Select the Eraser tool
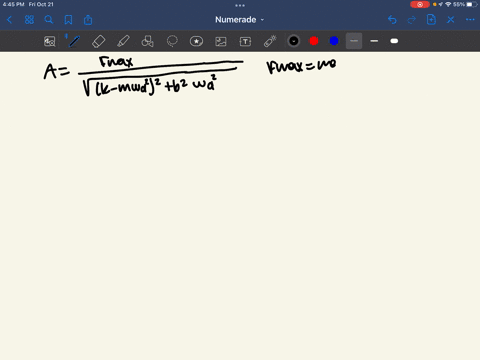The image size is (480, 360). [98, 41]
